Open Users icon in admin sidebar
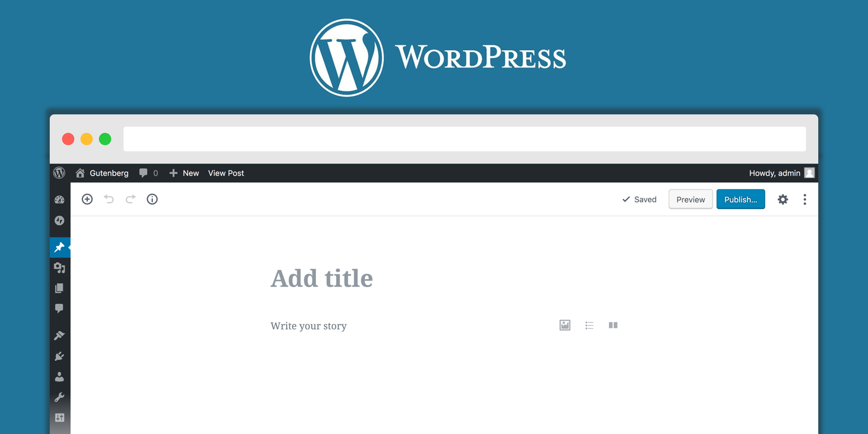 pos(60,377)
